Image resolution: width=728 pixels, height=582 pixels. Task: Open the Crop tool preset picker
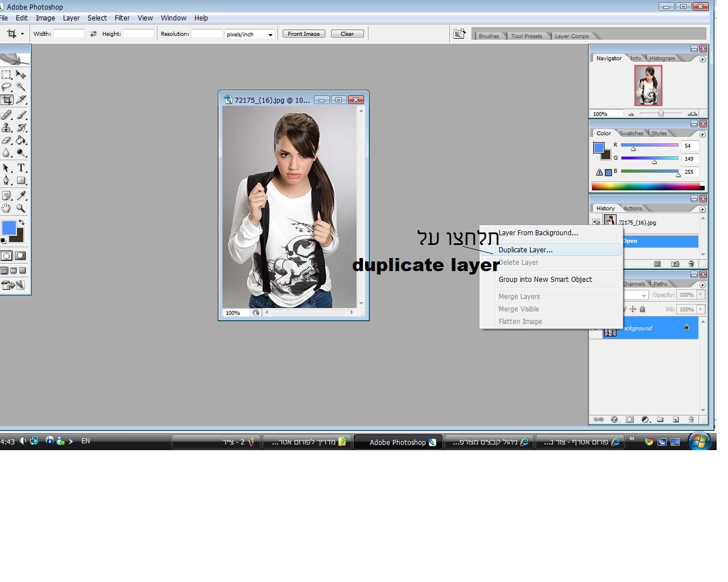[14, 34]
